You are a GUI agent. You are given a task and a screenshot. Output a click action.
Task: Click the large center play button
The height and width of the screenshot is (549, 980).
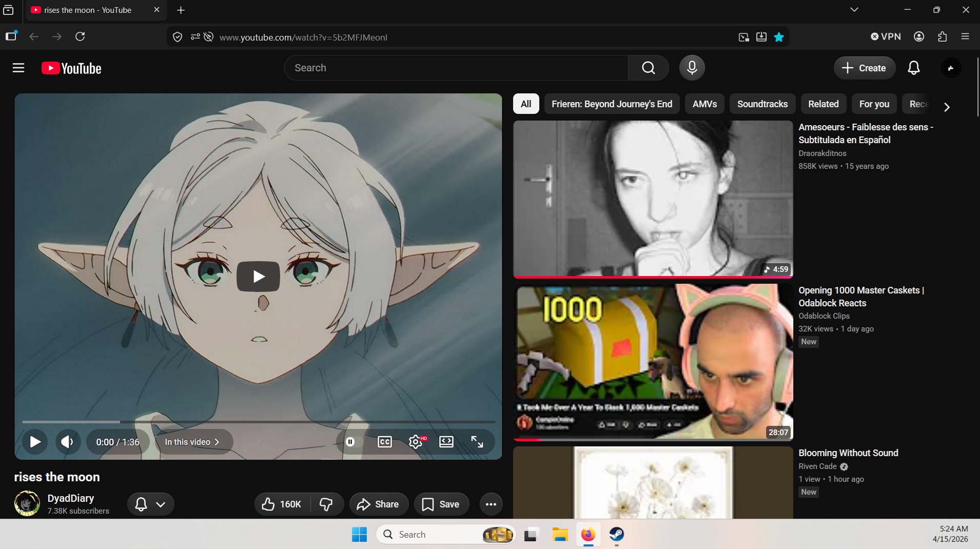point(258,277)
